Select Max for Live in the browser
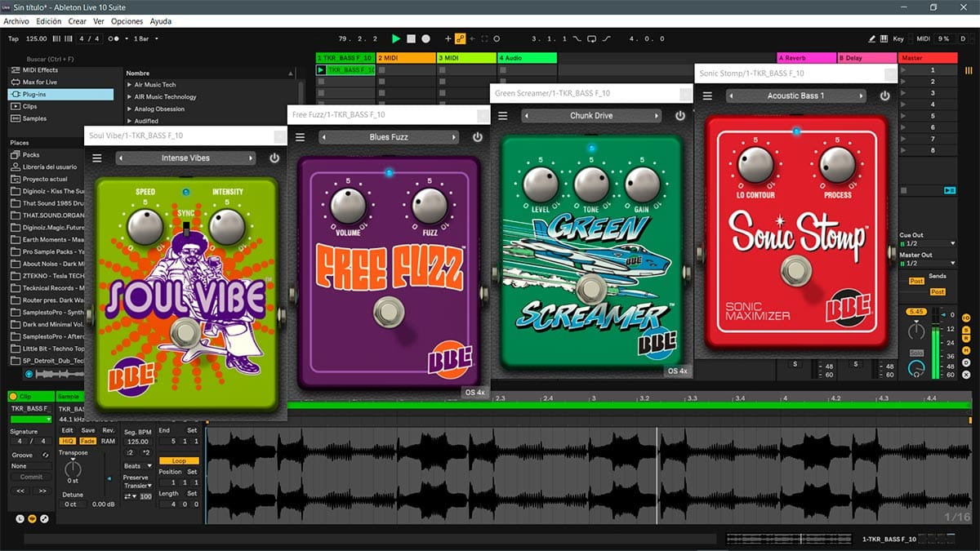Image resolution: width=980 pixels, height=551 pixels. 61,82
